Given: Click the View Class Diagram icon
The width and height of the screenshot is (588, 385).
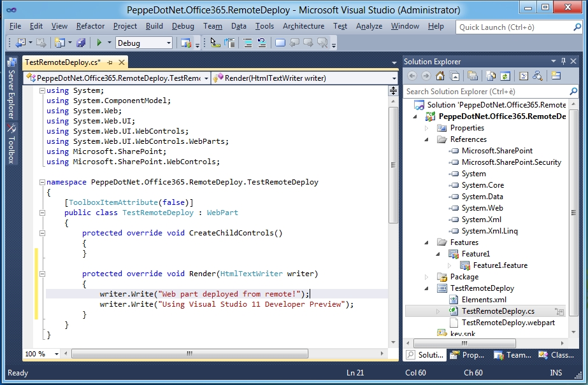Looking at the screenshot, I should pos(538,76).
